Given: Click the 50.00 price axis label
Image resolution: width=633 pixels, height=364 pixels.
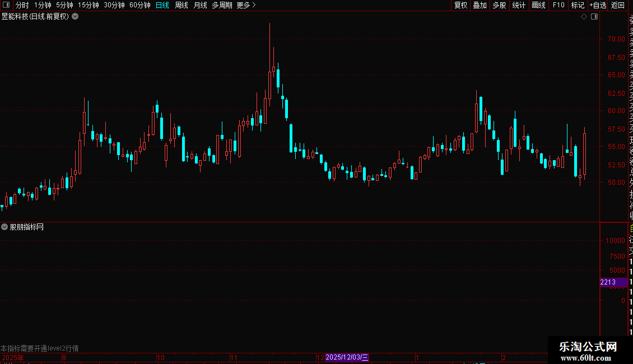Looking at the screenshot, I should [x=616, y=183].
